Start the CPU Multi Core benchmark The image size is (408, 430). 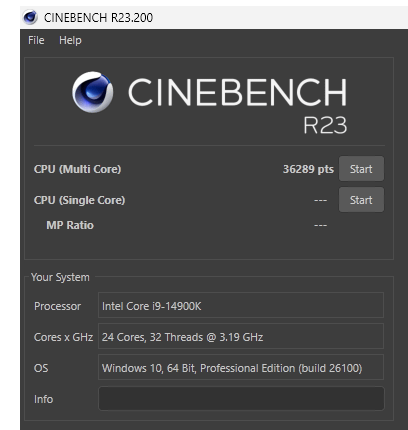click(x=361, y=169)
